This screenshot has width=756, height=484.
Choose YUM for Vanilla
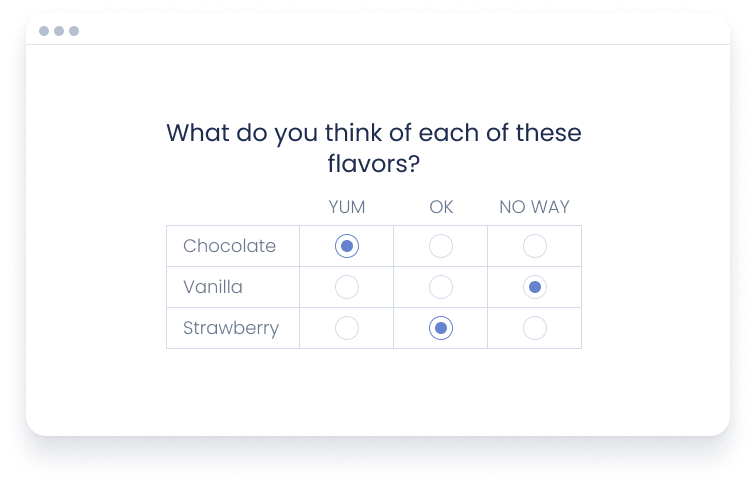347,287
